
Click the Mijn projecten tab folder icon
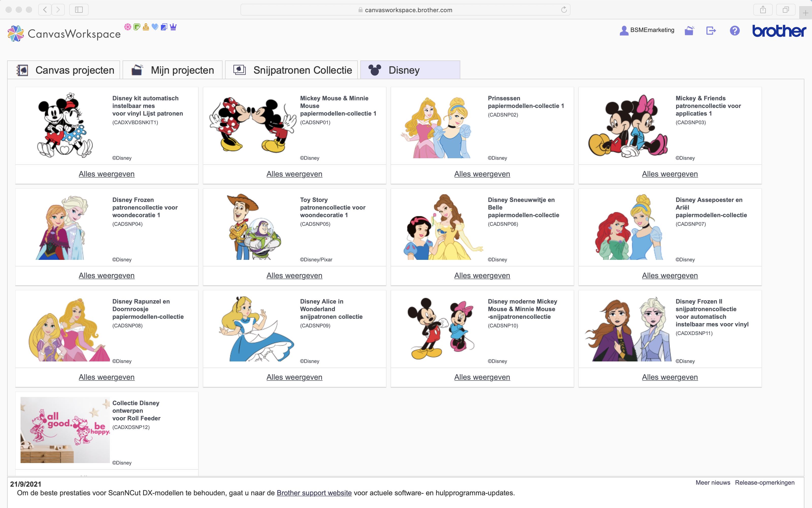point(137,70)
